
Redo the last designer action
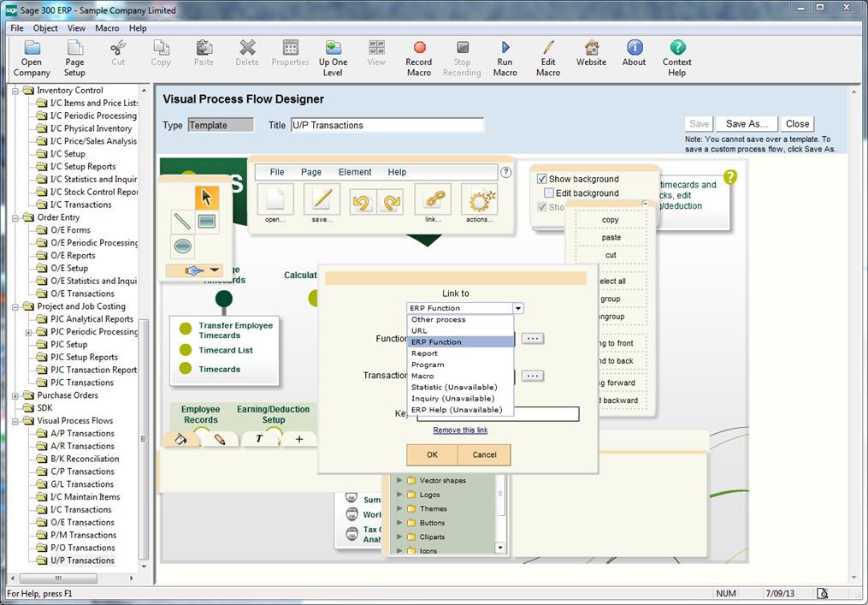click(x=390, y=202)
